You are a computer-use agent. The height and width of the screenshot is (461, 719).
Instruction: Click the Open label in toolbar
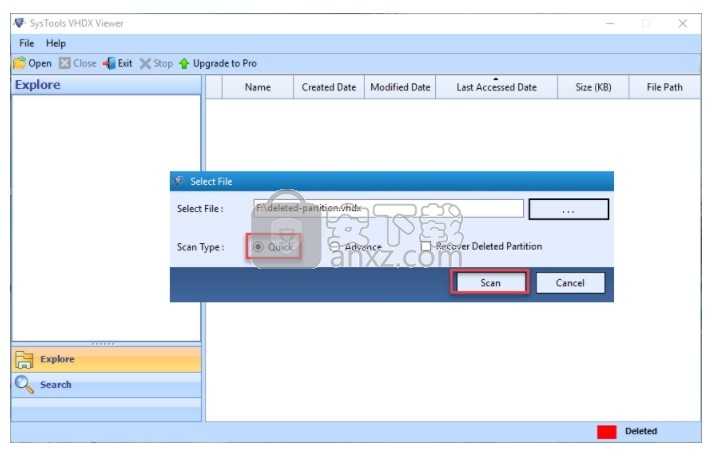pos(40,64)
